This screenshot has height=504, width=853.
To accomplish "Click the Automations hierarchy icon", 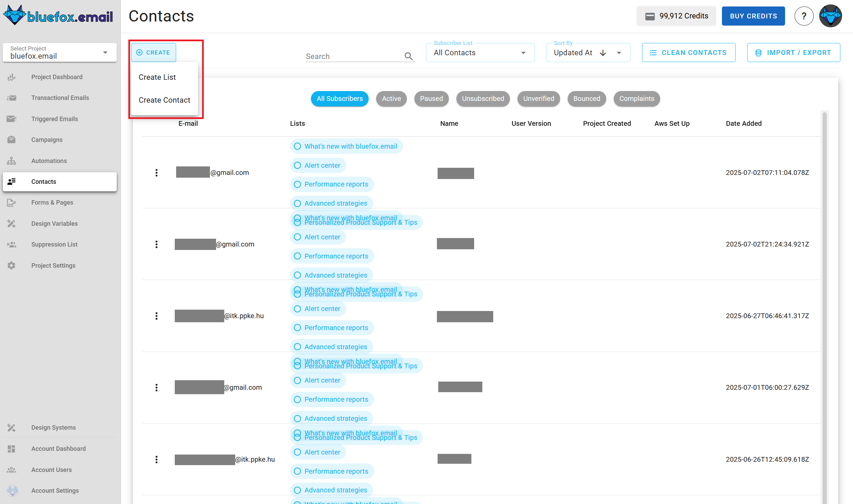I will [x=12, y=161].
